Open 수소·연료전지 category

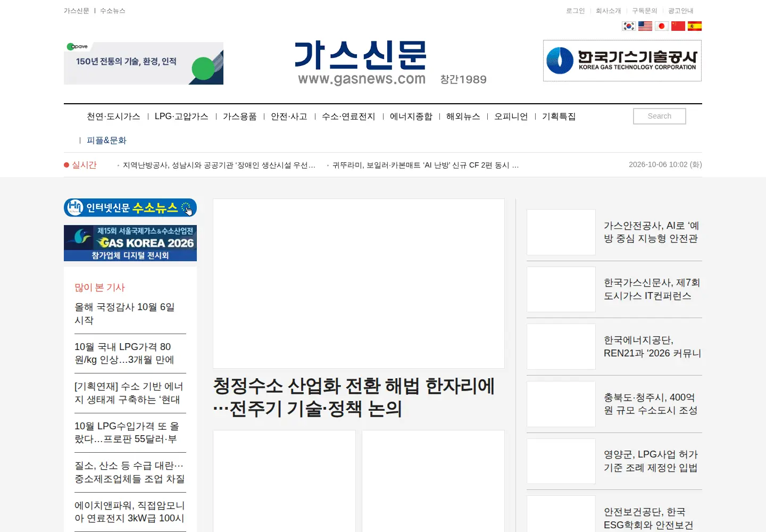[x=348, y=117]
